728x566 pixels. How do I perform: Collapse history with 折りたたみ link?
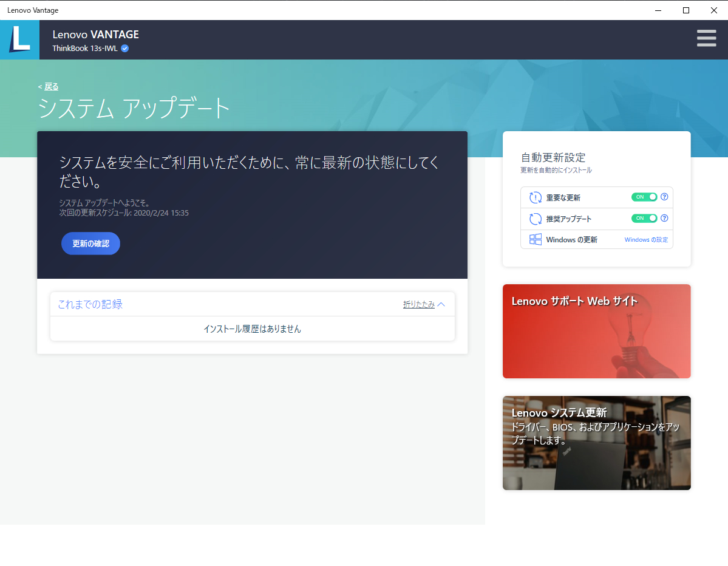419,305
